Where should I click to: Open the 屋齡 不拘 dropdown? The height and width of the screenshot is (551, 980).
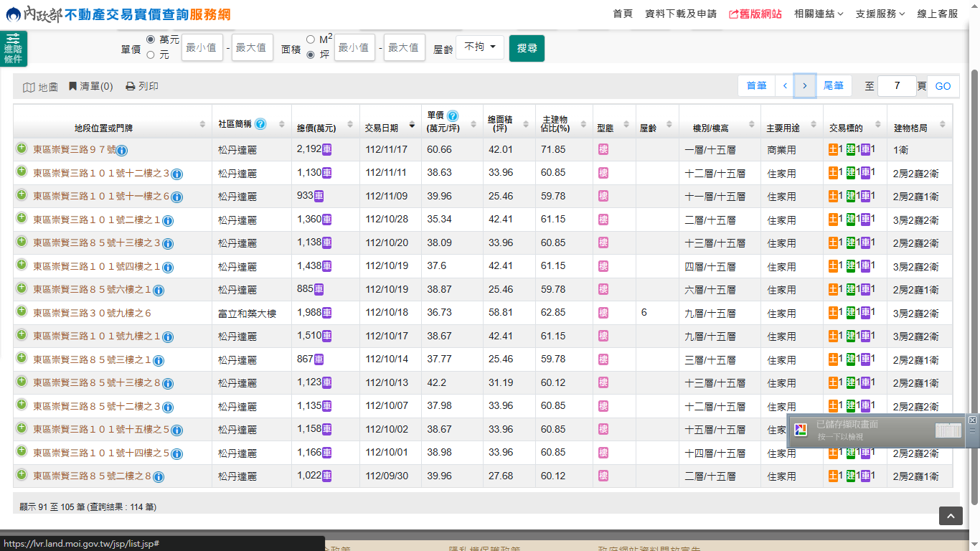coord(480,47)
